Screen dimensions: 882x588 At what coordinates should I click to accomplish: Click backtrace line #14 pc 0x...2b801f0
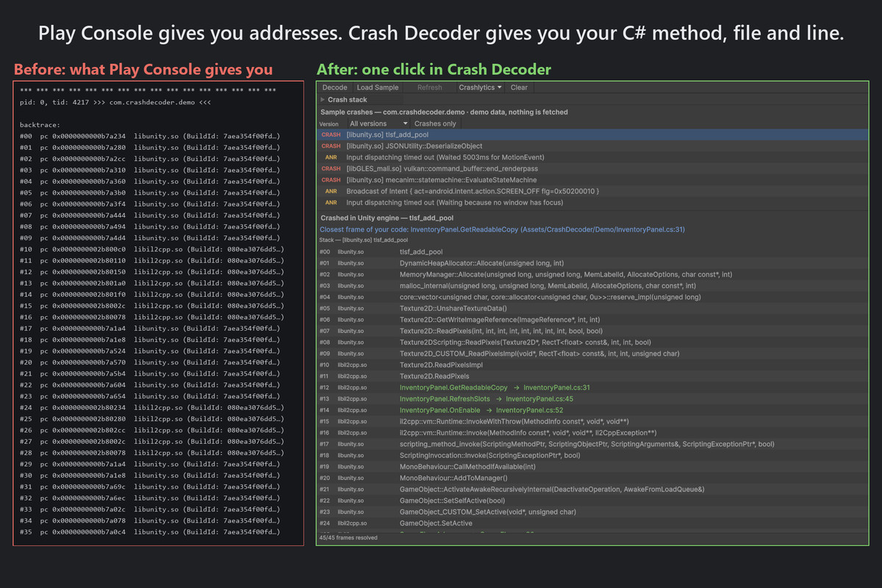point(151,295)
